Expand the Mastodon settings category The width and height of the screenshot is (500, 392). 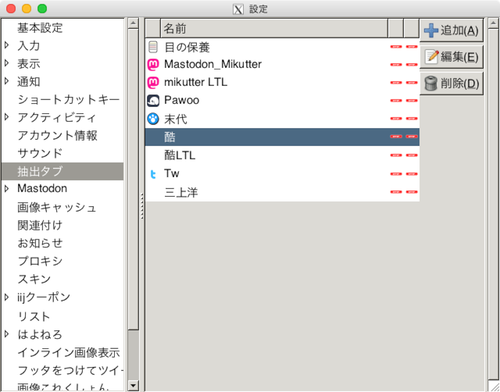(x=7, y=189)
